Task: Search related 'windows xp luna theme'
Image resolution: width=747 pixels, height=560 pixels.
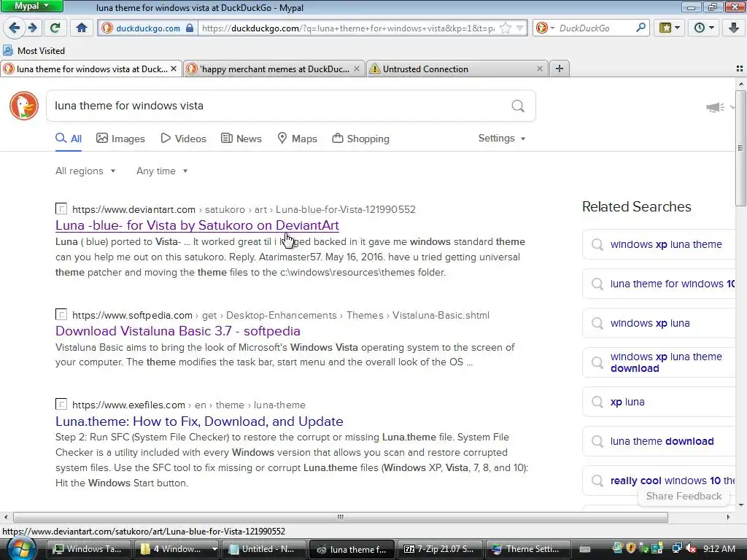Action: [x=659, y=244]
